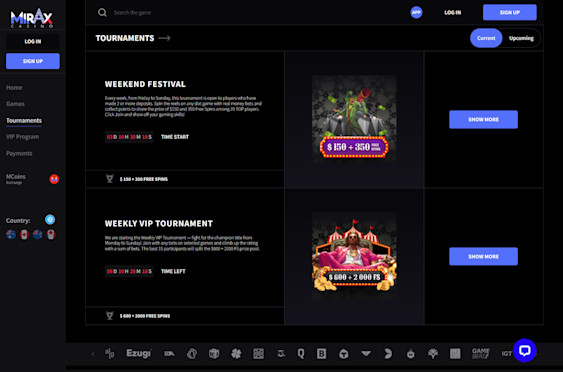Viewport: 563px width, 372px height.
Task: Open VIP Program in sidebar
Action: 22,137
